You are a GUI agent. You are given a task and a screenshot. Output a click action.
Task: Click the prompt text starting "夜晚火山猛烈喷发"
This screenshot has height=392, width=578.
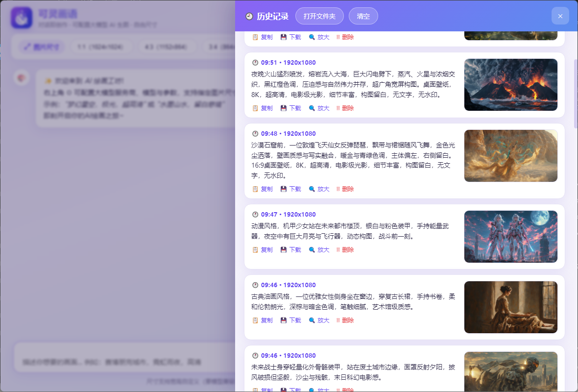tap(353, 84)
